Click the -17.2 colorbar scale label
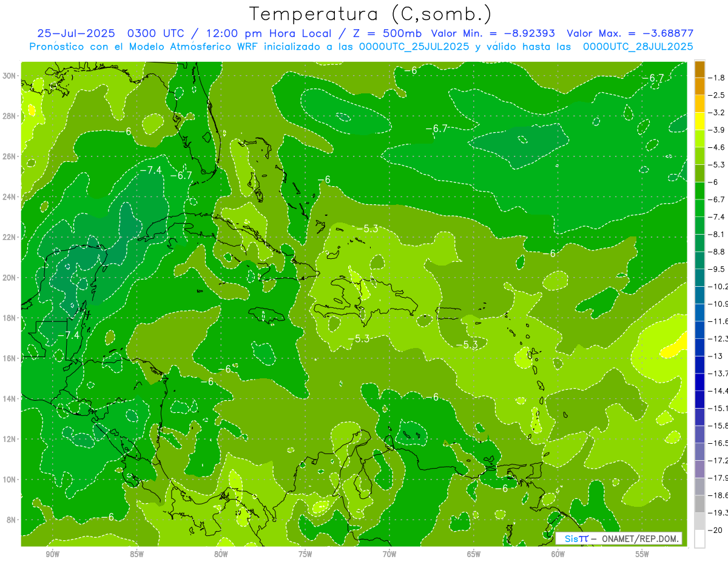Screen dimensions: 728x562 point(718,460)
